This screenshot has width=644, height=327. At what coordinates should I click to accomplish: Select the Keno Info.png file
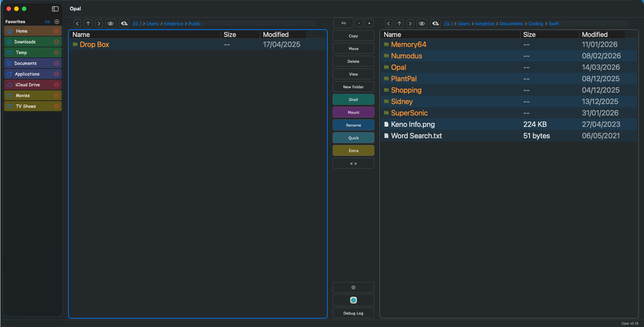(x=413, y=125)
